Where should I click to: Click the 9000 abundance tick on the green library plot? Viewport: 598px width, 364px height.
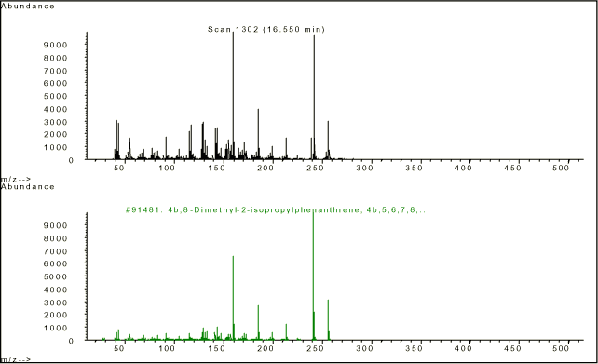pos(56,225)
